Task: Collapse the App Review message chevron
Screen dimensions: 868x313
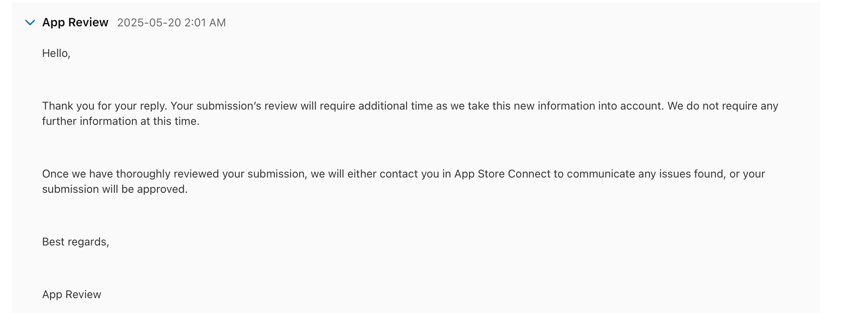Action: [x=30, y=23]
